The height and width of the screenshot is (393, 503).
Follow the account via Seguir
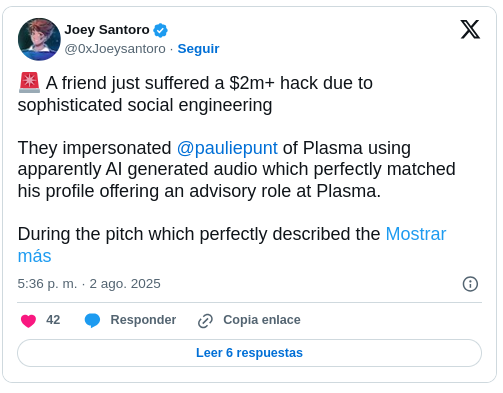(198, 49)
